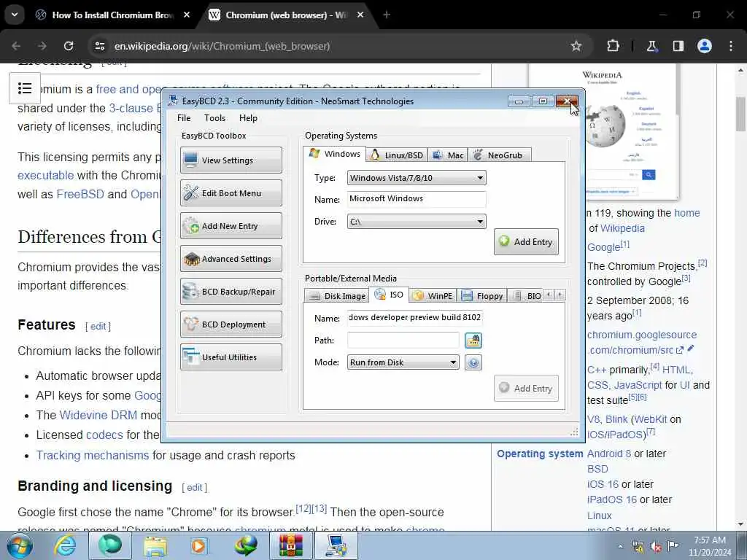The width and height of the screenshot is (747, 560).
Task: Toggle Wikipedia table of contents icon
Action: [x=25, y=88]
